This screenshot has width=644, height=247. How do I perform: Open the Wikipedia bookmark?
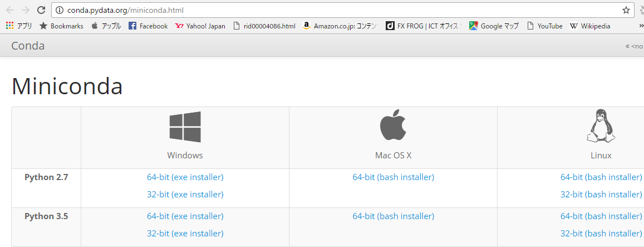590,26
